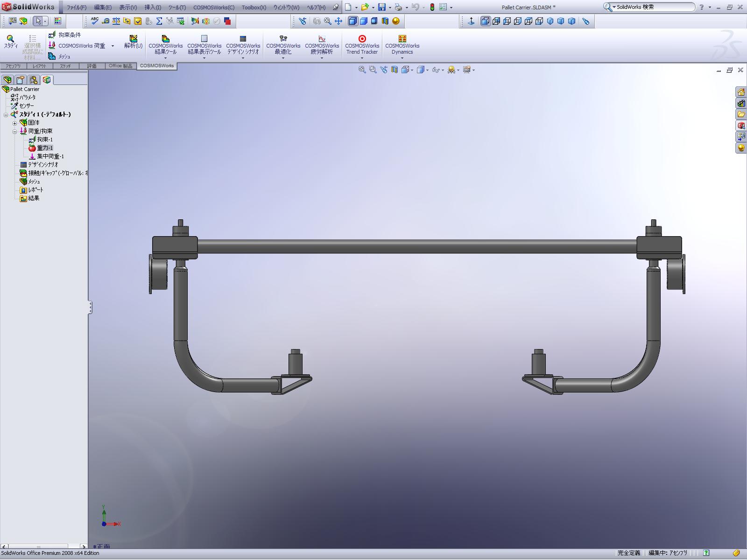Image resolution: width=747 pixels, height=560 pixels.
Task: Click the Pan move arrows icon
Action: tap(338, 21)
